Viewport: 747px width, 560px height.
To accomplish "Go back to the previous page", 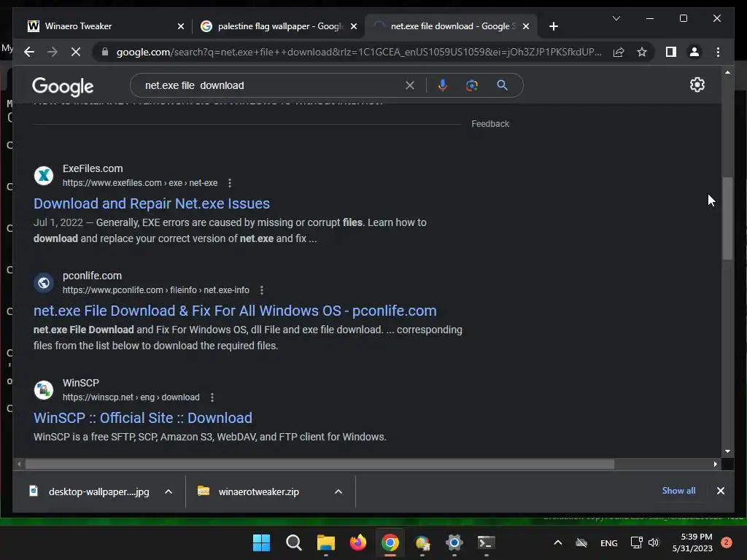I will [29, 52].
